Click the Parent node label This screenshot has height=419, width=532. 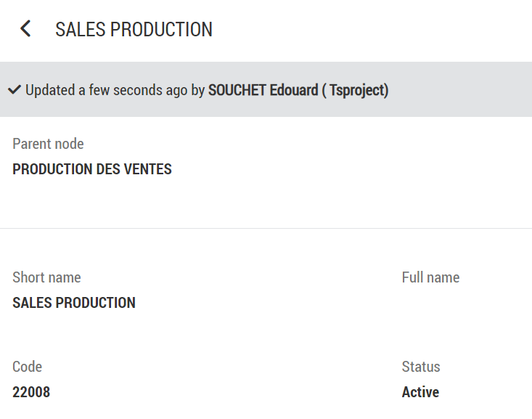click(x=48, y=144)
